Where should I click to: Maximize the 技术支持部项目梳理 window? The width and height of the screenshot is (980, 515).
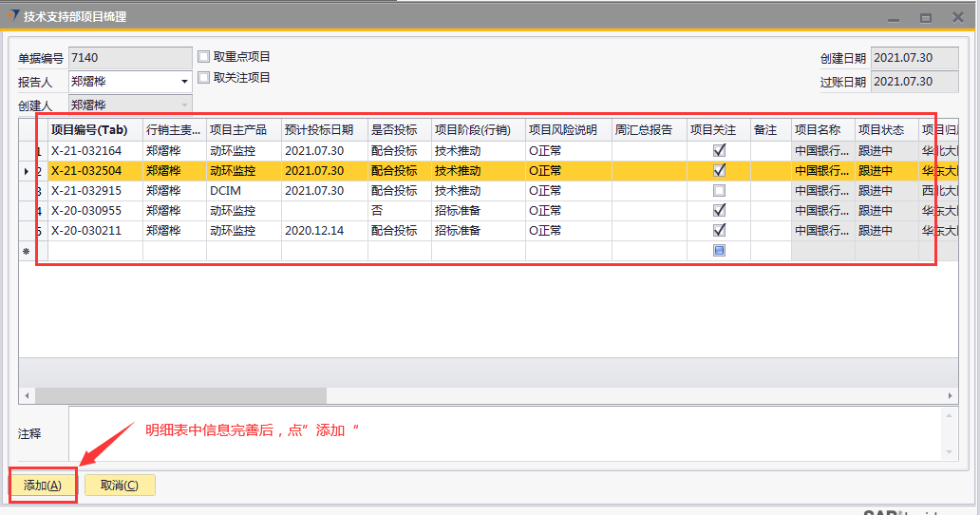(925, 17)
